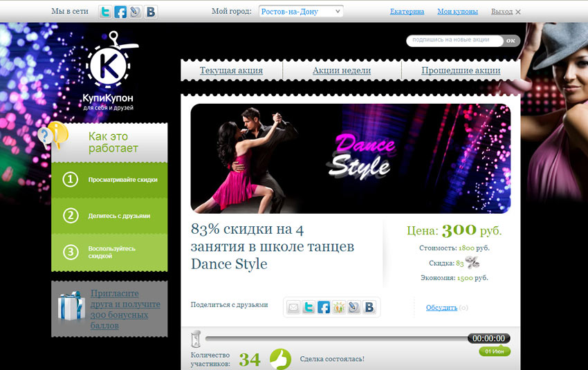
Task: Open the Twitter icon in the top bar
Action: (105, 12)
